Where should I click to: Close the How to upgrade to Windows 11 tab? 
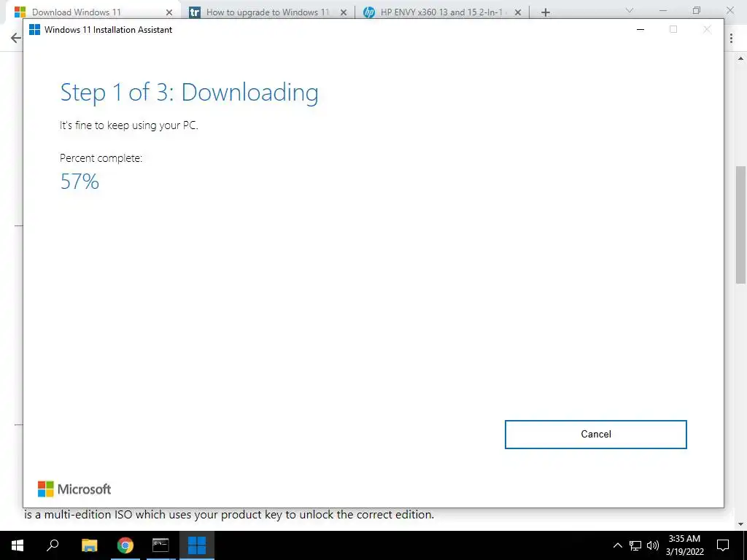click(x=344, y=12)
